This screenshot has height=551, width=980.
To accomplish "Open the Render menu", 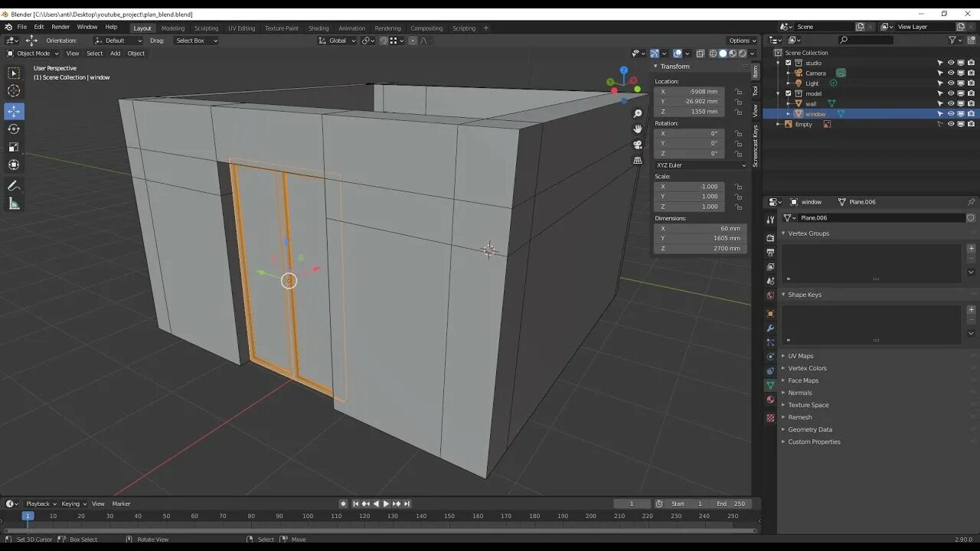I will click(x=60, y=27).
